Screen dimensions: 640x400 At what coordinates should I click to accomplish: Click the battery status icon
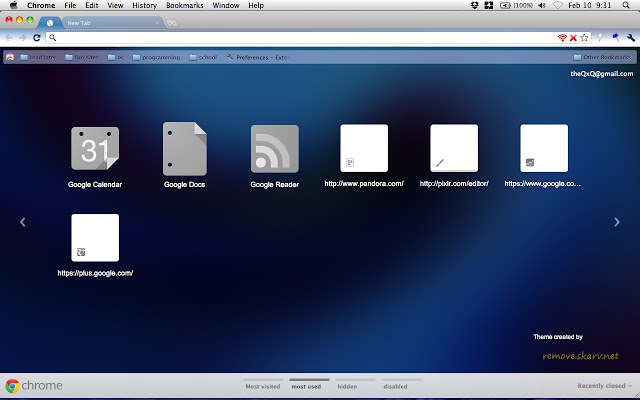[505, 5]
